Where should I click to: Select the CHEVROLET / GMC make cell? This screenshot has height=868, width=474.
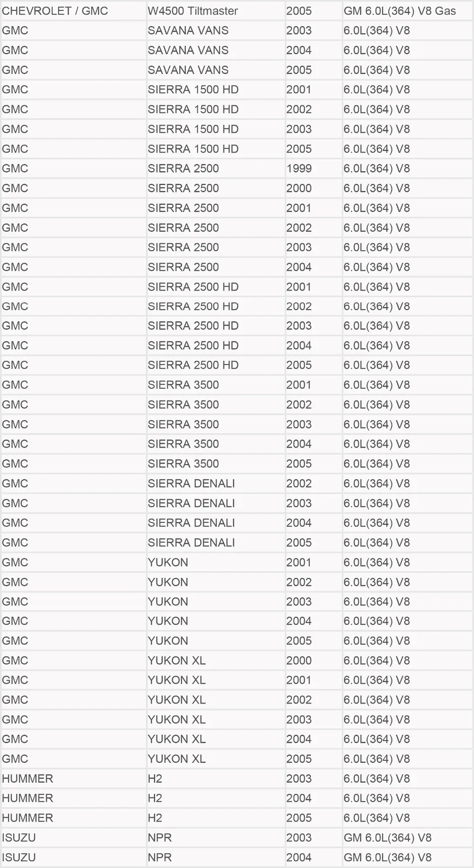(73, 10)
